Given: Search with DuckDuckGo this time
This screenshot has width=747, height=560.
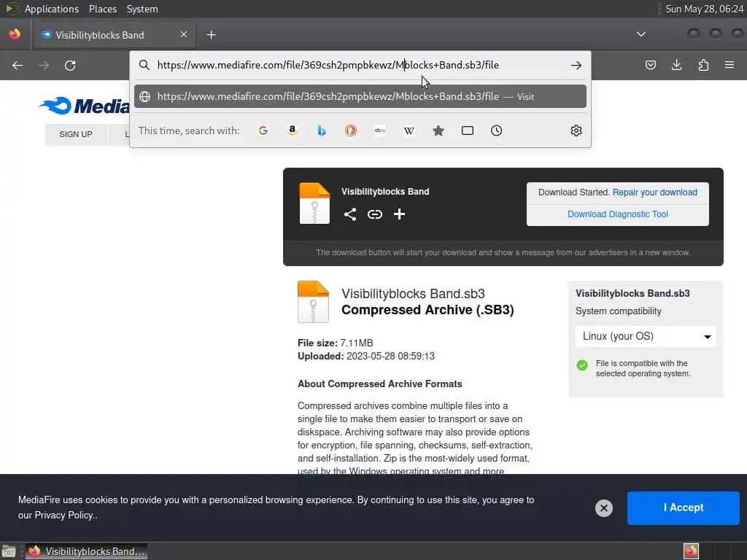Looking at the screenshot, I should coord(351,131).
